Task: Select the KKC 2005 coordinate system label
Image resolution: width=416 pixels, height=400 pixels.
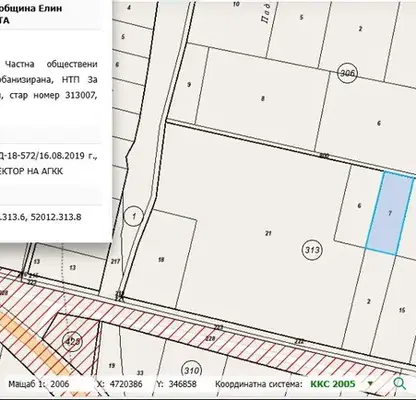Action: point(333,384)
